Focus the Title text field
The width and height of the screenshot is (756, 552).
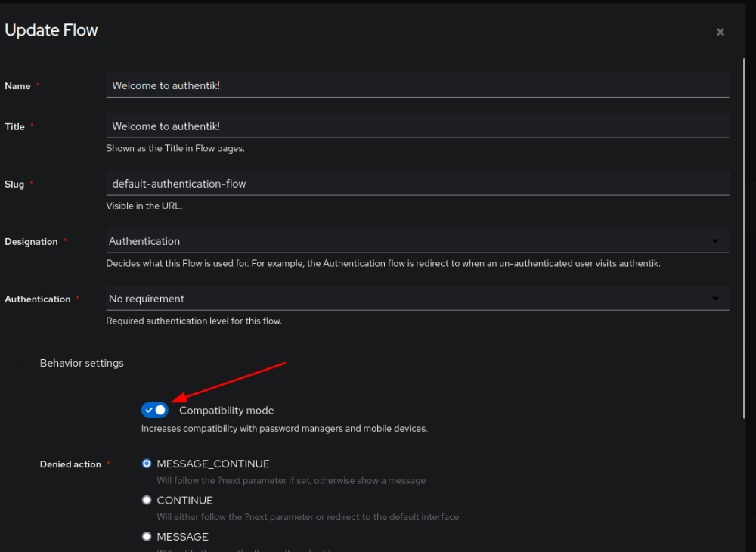click(x=417, y=126)
